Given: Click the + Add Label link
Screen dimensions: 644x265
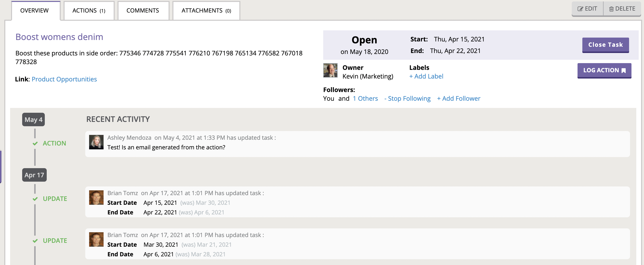Looking at the screenshot, I should point(426,76).
